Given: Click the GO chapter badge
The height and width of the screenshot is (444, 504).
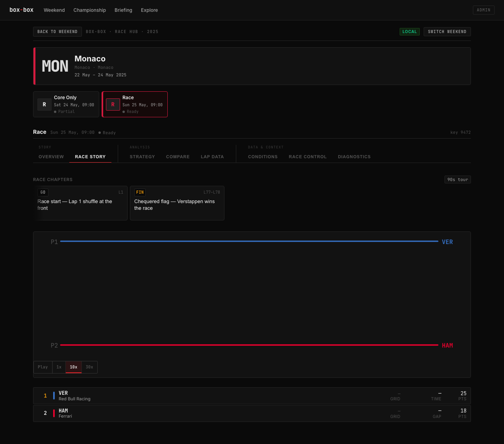Looking at the screenshot, I should (x=43, y=192).
